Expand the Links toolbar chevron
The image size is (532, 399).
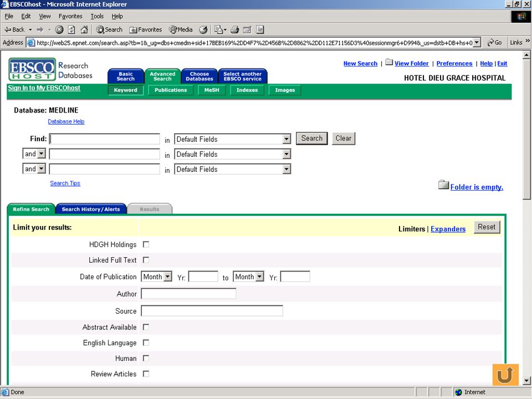(x=528, y=41)
